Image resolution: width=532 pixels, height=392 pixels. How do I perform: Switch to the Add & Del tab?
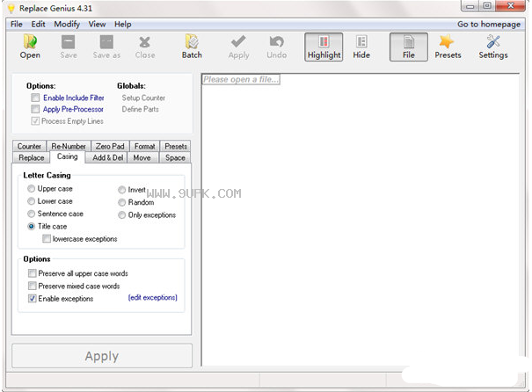point(108,157)
